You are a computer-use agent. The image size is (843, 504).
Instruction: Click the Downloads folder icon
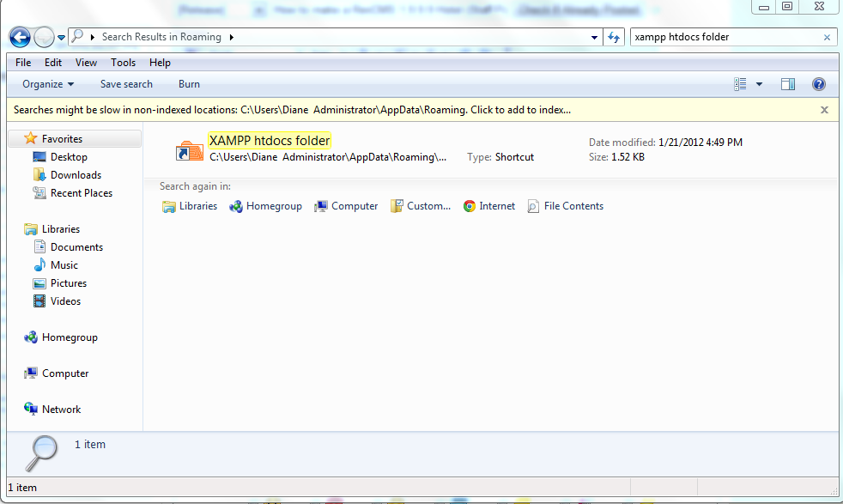pos(39,175)
